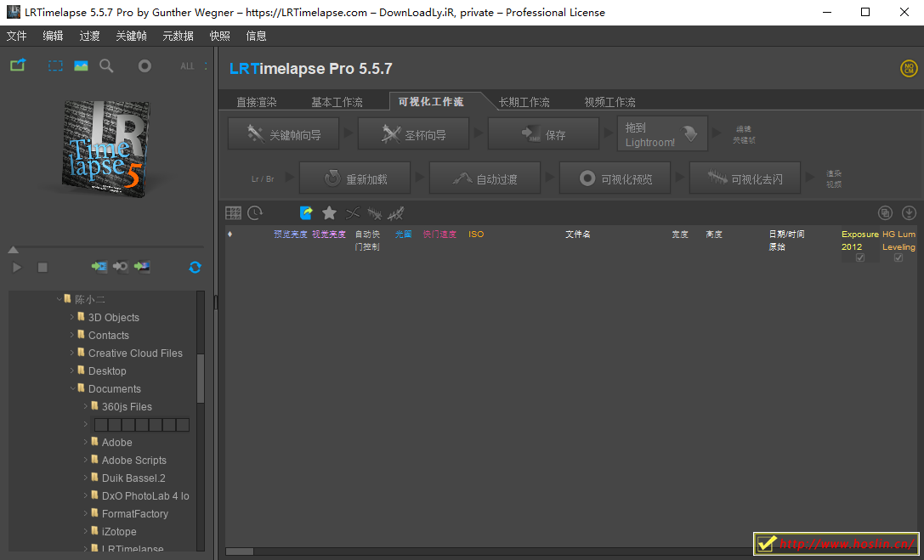Open the 编辑 menu
The image size is (924, 560).
[53, 36]
